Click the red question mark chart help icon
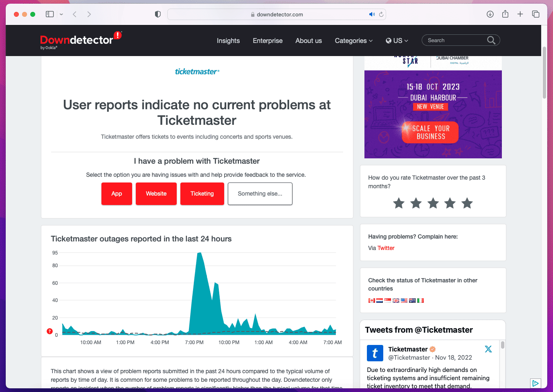This screenshot has width=553, height=392. pyautogui.click(x=50, y=331)
